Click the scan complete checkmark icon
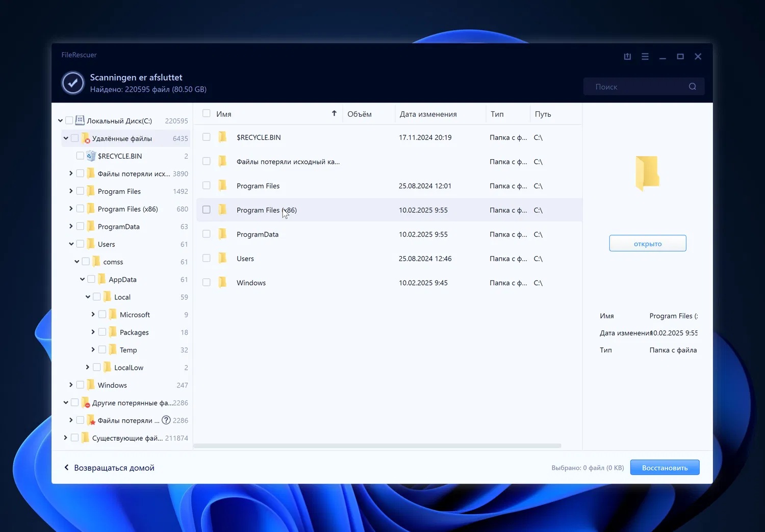 coord(73,83)
